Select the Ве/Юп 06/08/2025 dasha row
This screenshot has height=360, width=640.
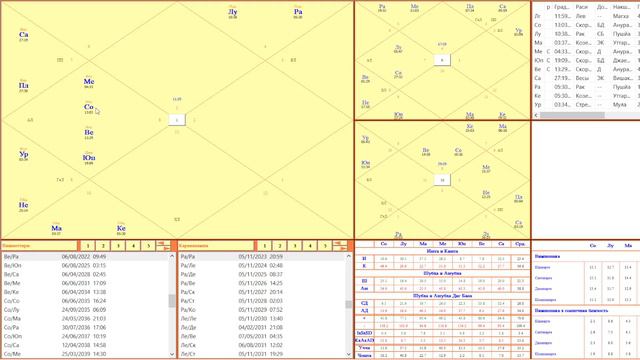click(85, 265)
